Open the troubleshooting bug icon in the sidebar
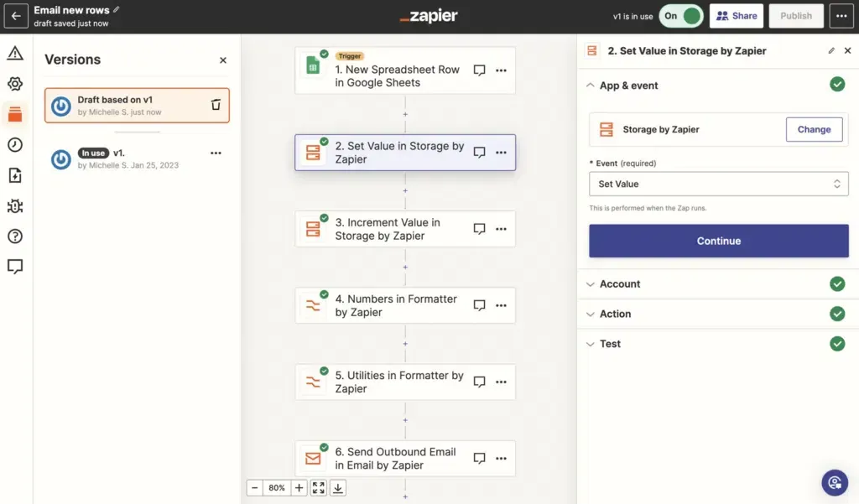The height and width of the screenshot is (504, 859). (15, 205)
